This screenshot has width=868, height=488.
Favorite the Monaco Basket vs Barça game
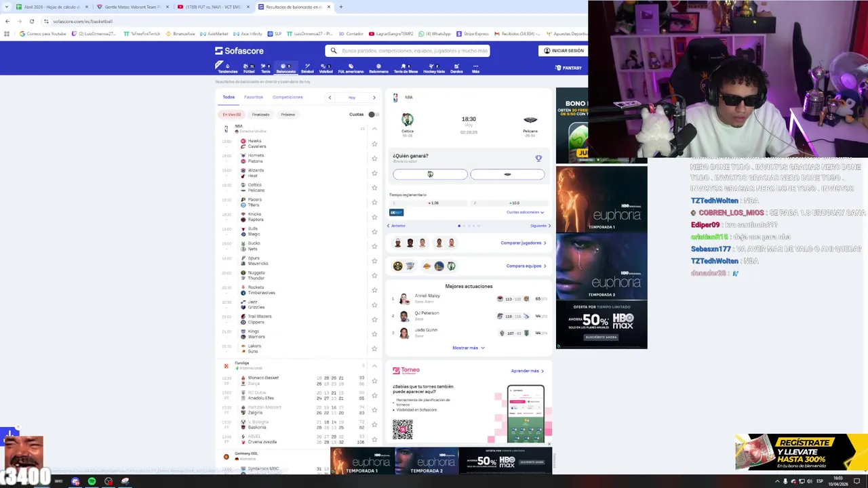click(x=374, y=381)
